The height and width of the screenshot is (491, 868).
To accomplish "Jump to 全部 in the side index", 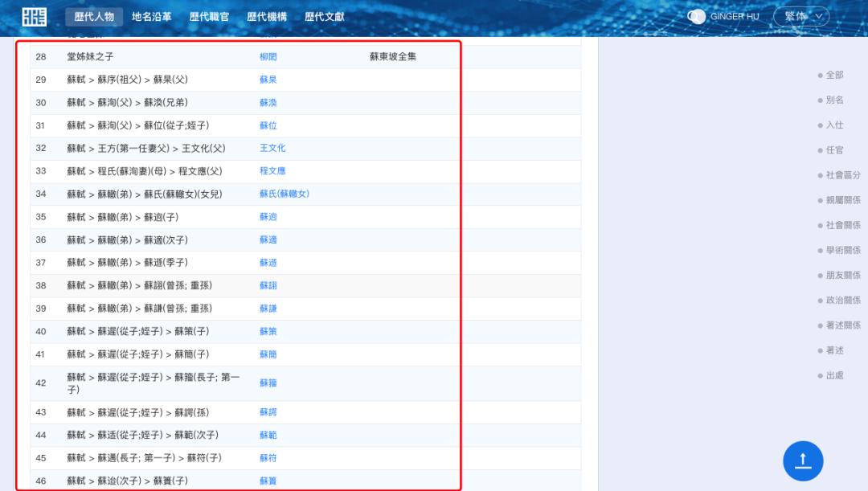I will click(835, 75).
